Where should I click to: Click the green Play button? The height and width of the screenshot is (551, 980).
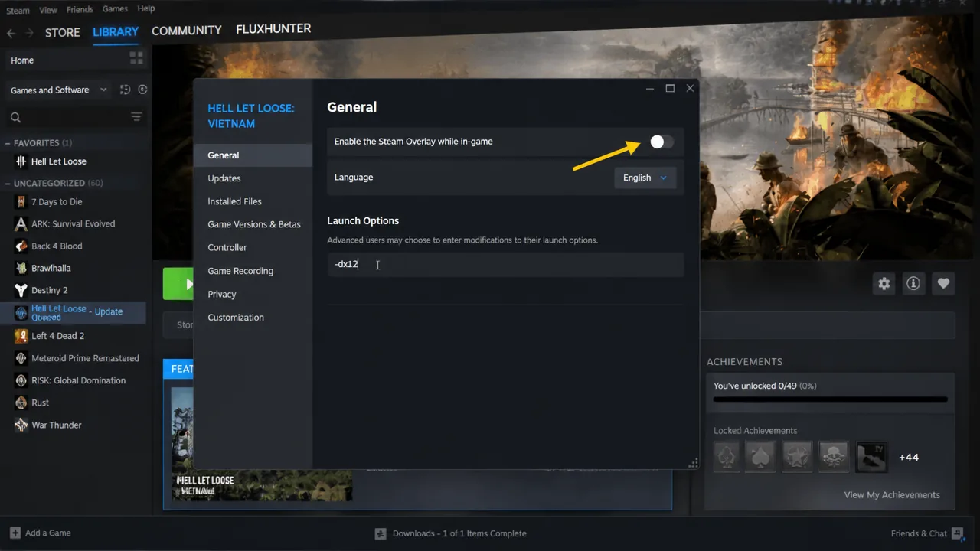pos(178,284)
